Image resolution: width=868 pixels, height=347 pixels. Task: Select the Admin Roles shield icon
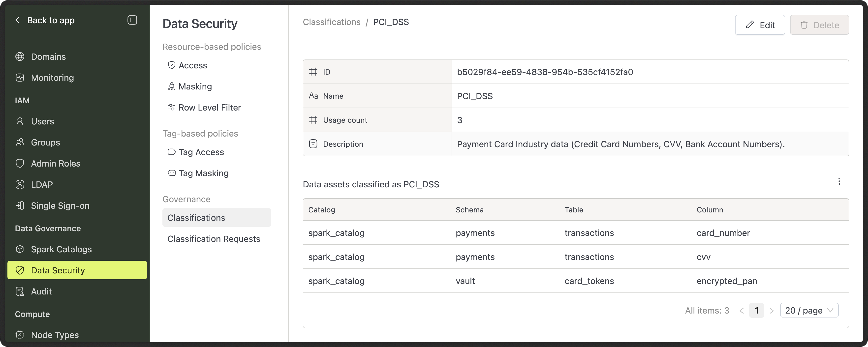coord(20,163)
